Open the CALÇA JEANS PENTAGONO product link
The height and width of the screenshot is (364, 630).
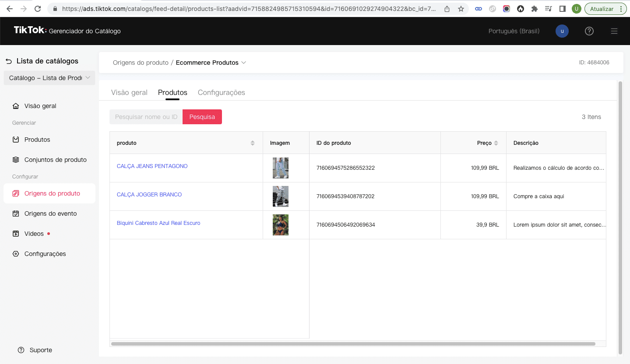click(x=152, y=166)
